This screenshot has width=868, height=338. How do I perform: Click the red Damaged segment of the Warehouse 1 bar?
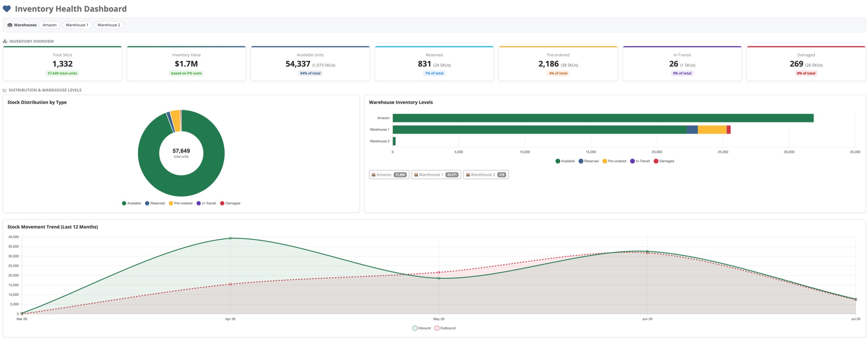[729, 130]
